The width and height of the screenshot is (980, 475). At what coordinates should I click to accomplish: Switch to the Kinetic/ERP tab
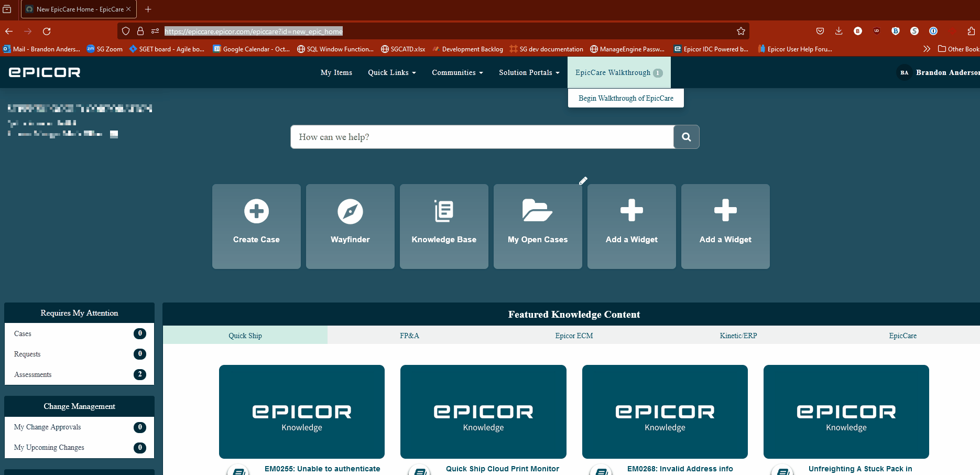pyautogui.click(x=738, y=336)
